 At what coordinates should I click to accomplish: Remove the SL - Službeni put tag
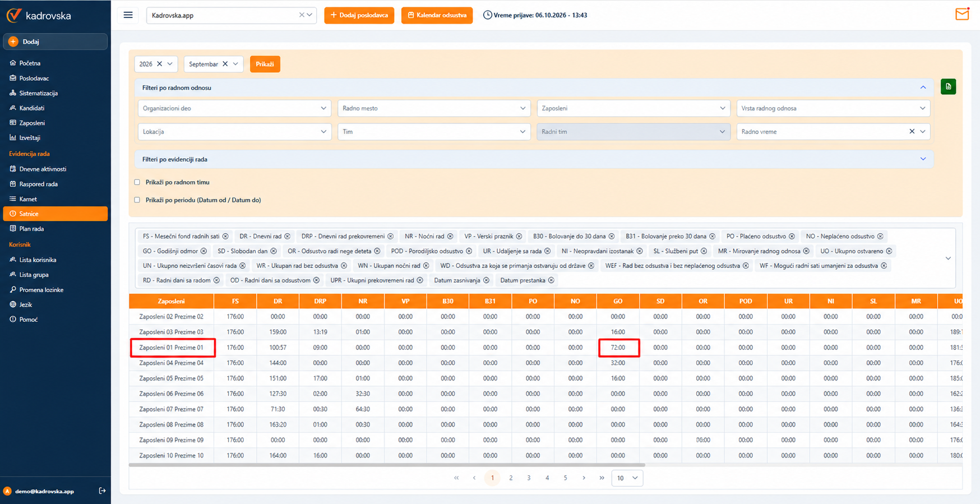[704, 251]
